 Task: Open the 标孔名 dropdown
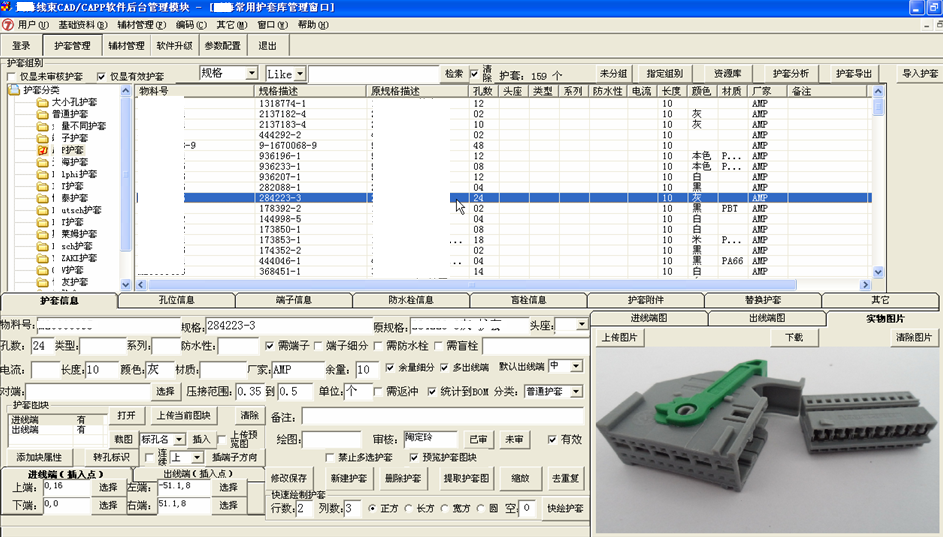(x=179, y=440)
